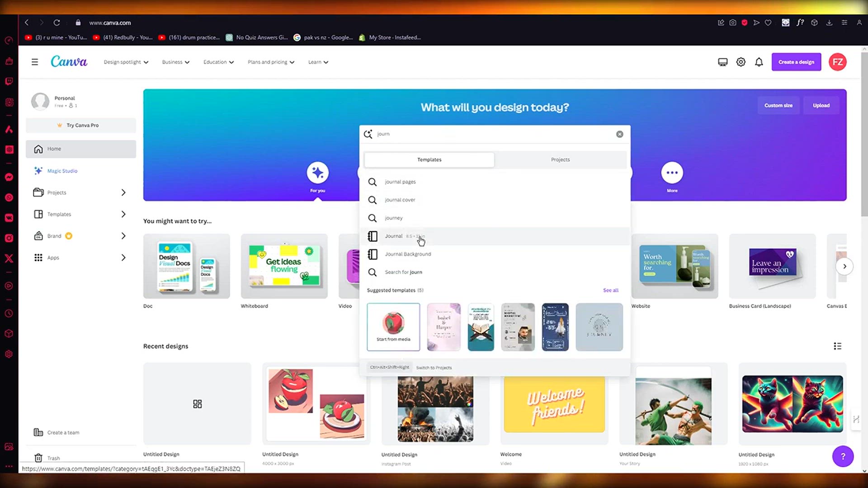868x488 pixels.
Task: Click the Create a design button
Action: pyautogui.click(x=796, y=62)
